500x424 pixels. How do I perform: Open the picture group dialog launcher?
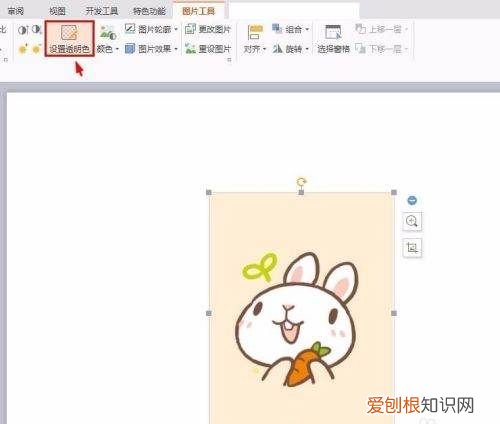[229, 60]
